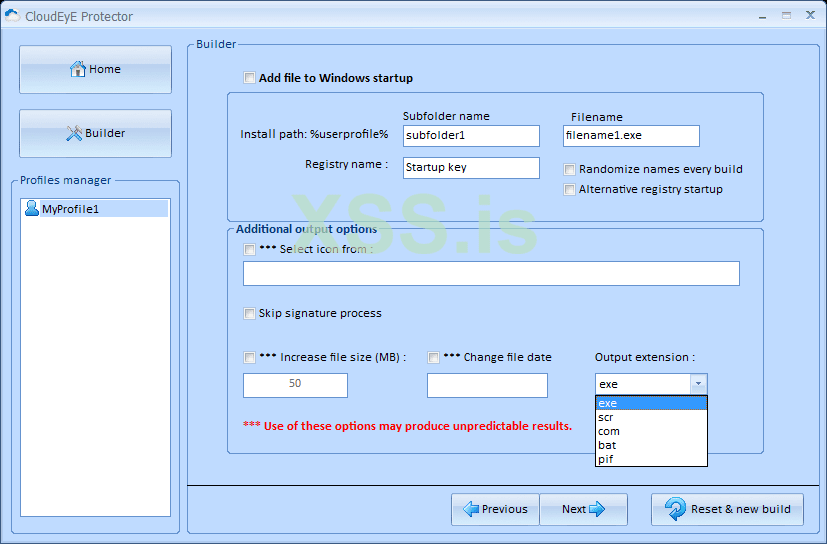Click the Output extension combo box value
Viewport: 827px width, 544px height.
tap(643, 384)
